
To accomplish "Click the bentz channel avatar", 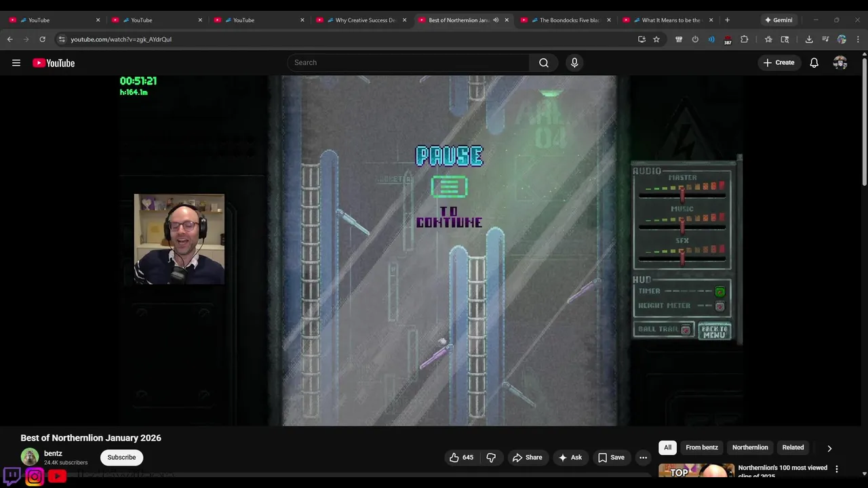I will click(x=30, y=457).
